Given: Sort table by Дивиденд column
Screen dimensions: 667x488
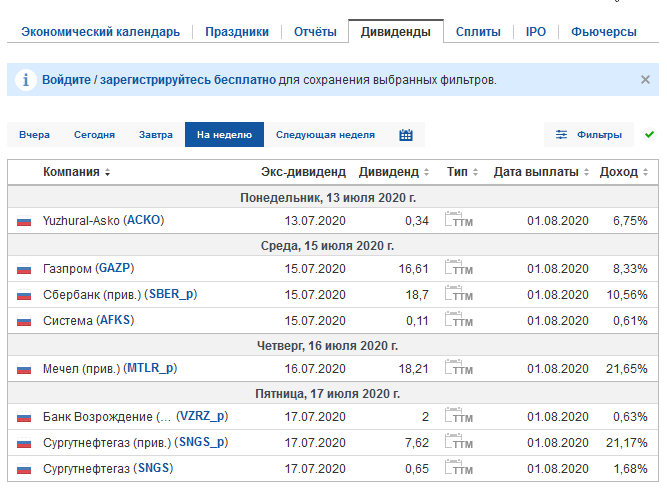Looking at the screenshot, I should [394, 172].
